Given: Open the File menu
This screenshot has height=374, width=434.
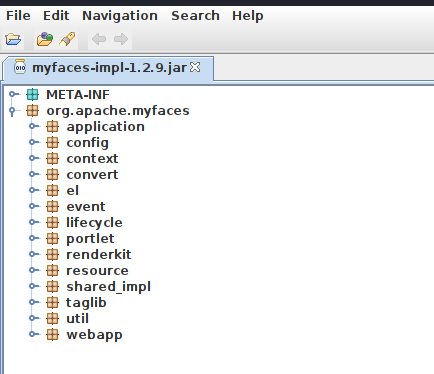Looking at the screenshot, I should (x=18, y=16).
